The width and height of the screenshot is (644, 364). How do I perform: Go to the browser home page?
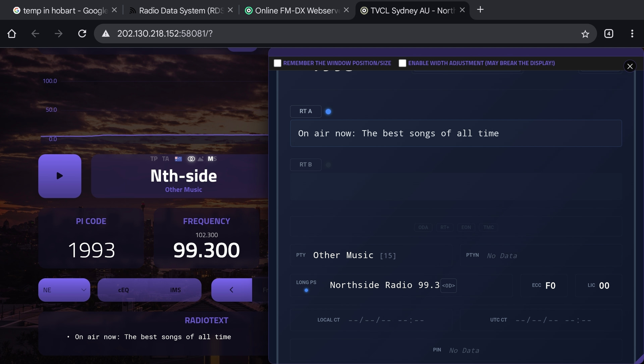pos(12,34)
